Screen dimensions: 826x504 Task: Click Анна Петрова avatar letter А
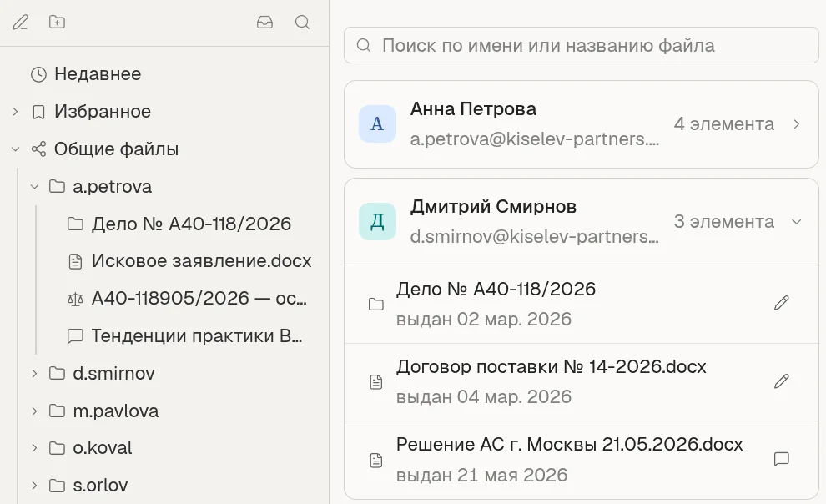click(x=377, y=123)
